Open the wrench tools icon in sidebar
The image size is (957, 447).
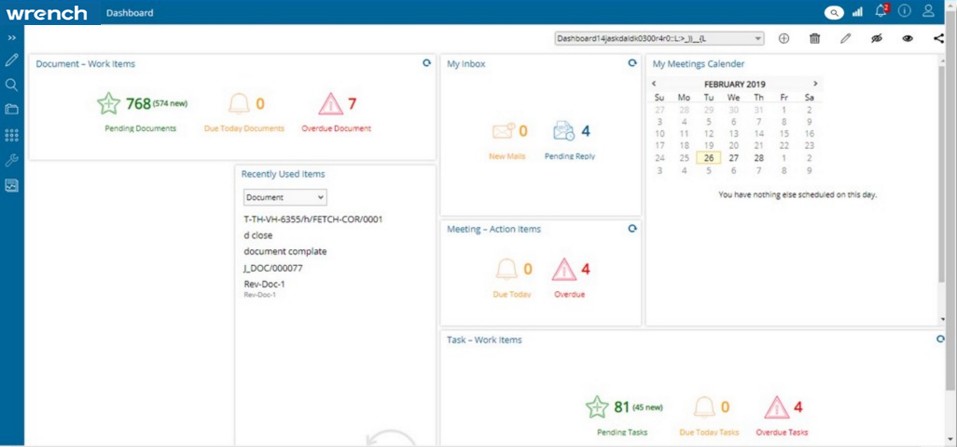click(x=12, y=160)
